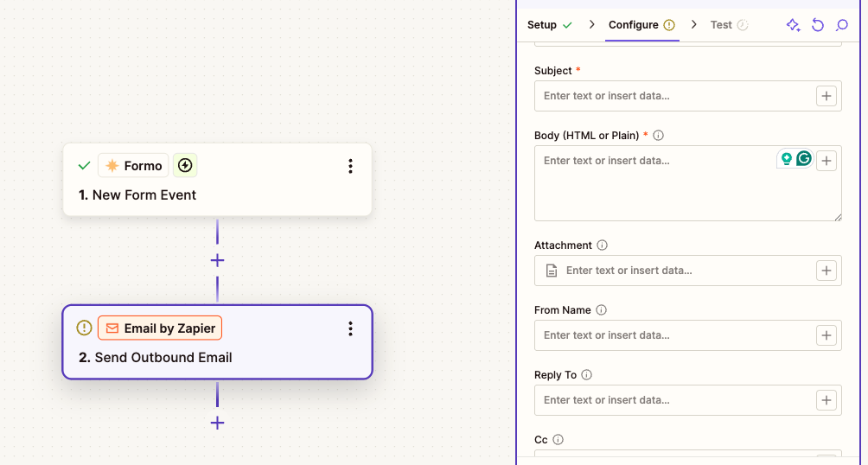Add a step between Formo and Email steps
868x465 pixels.
(218, 260)
